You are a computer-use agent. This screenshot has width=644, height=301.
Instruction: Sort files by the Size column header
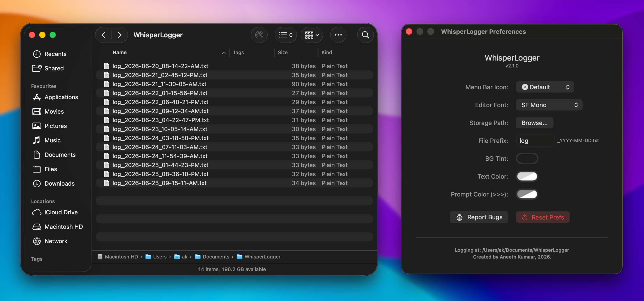(x=283, y=52)
